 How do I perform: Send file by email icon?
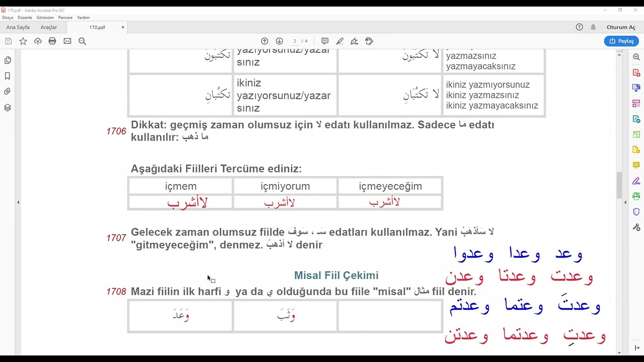(67, 41)
